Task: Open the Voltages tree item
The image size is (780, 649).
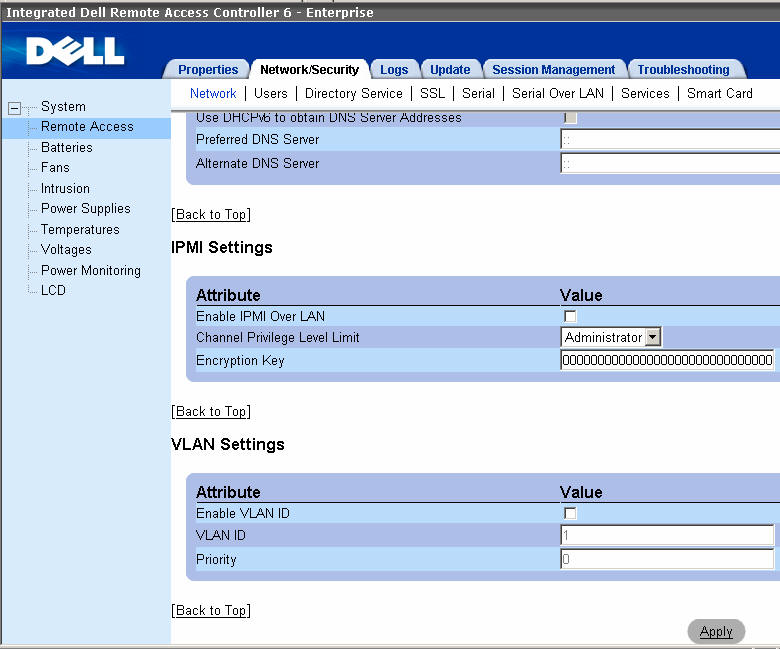Action: 66,250
